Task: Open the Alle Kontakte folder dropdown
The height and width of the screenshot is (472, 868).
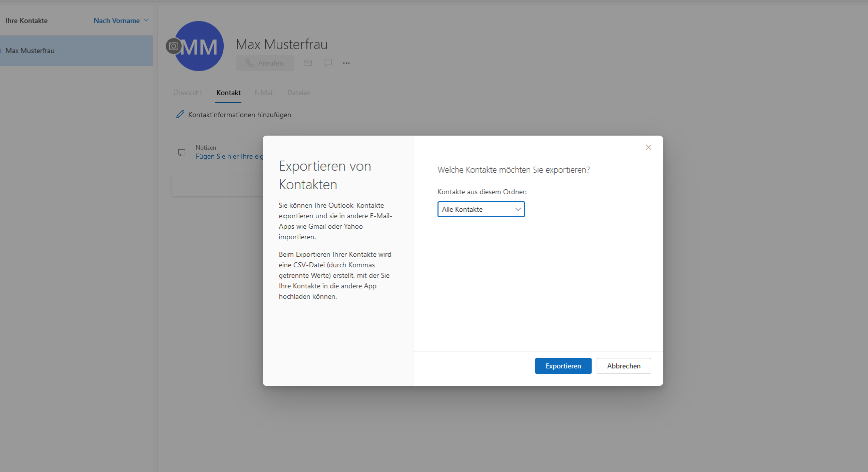Action: tap(481, 209)
